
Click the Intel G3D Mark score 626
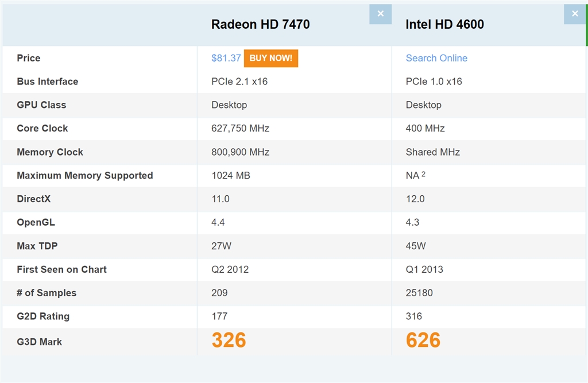423,340
